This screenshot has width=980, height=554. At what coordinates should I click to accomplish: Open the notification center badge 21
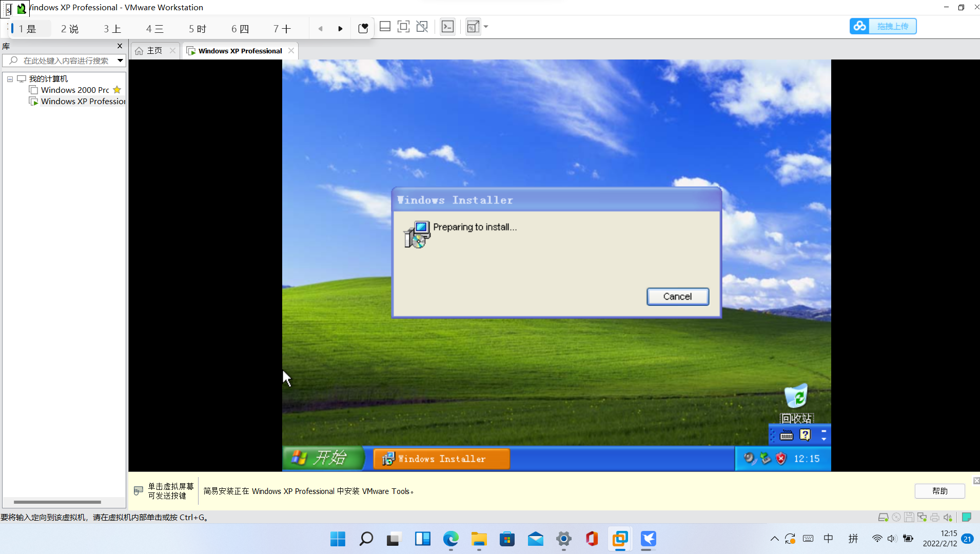[x=967, y=539]
